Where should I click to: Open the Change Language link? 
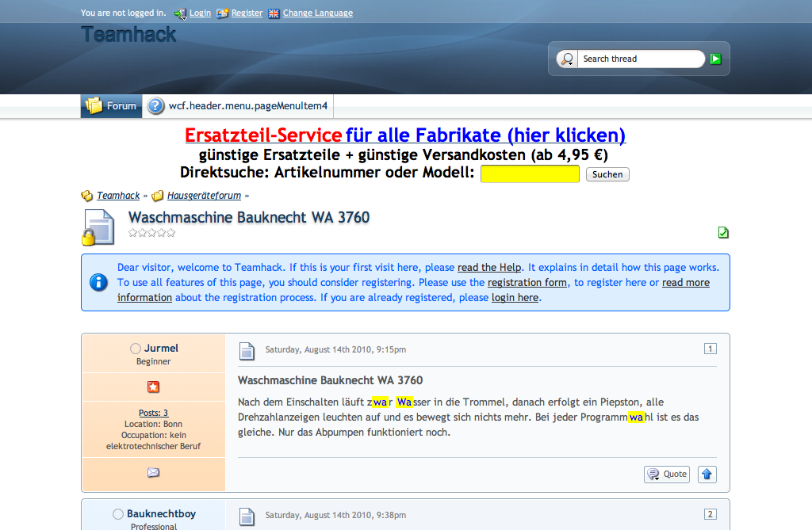pos(317,13)
